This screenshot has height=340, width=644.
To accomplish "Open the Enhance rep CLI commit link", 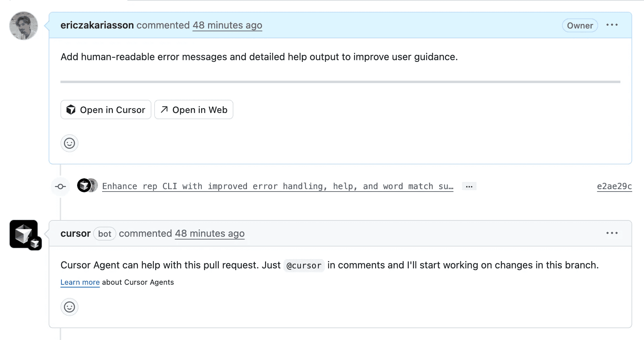I will pos(277,186).
